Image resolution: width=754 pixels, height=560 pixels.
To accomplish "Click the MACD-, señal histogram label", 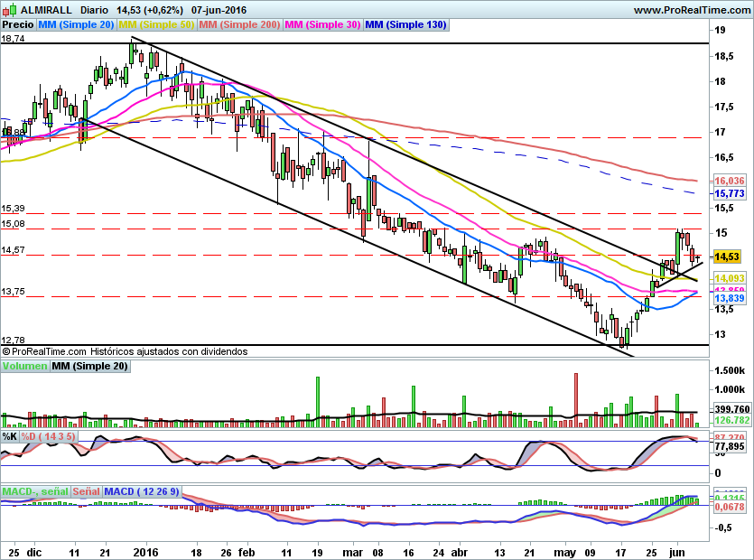I will click(x=35, y=491).
